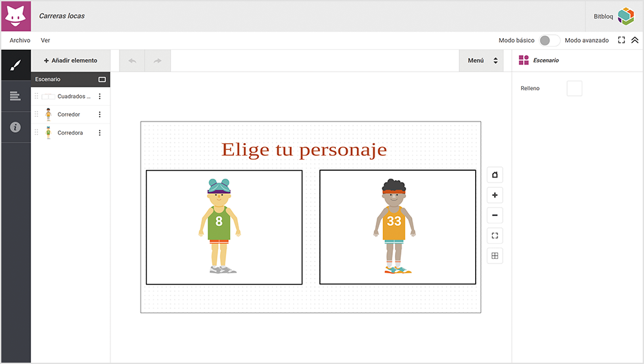Undo the last action
The image size is (644, 364).
point(132,61)
